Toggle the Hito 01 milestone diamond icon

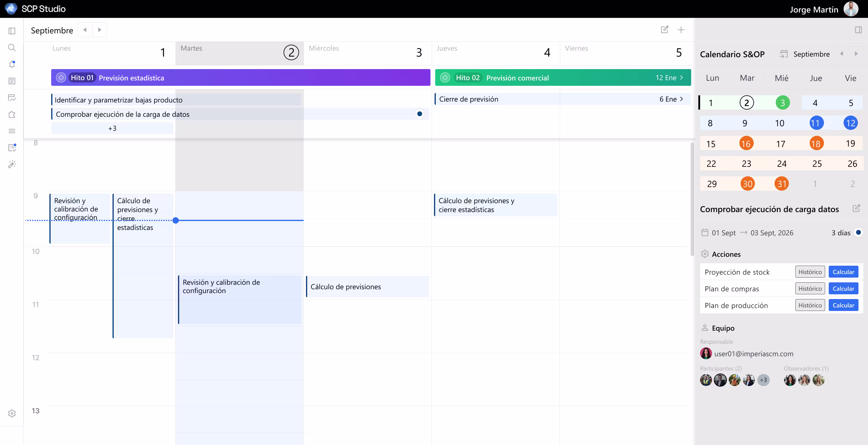[61, 77]
